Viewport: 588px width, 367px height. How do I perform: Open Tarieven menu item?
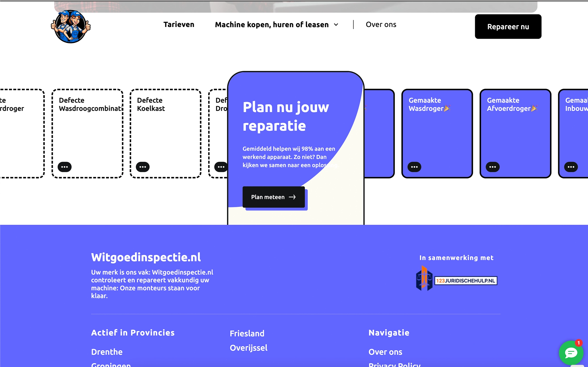[179, 25]
